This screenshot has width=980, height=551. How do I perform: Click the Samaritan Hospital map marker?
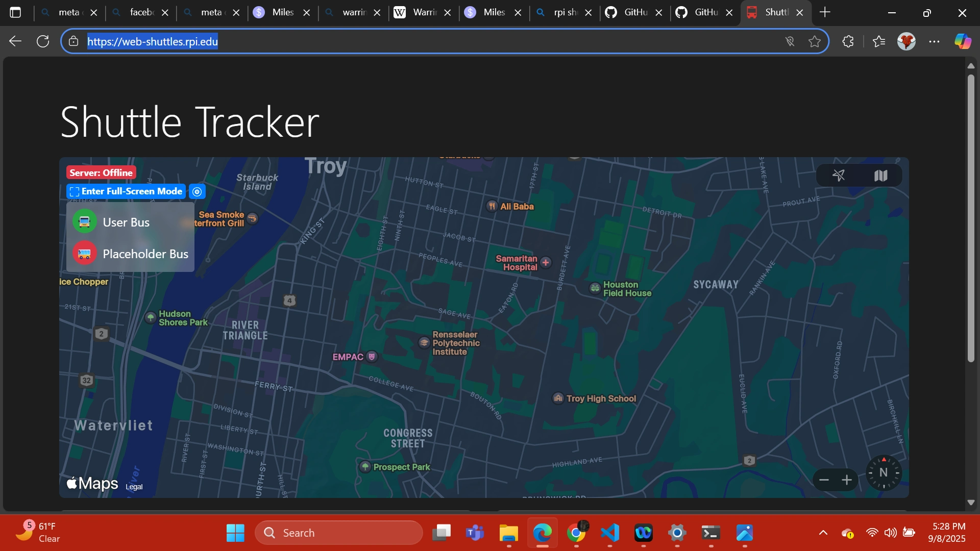546,262
